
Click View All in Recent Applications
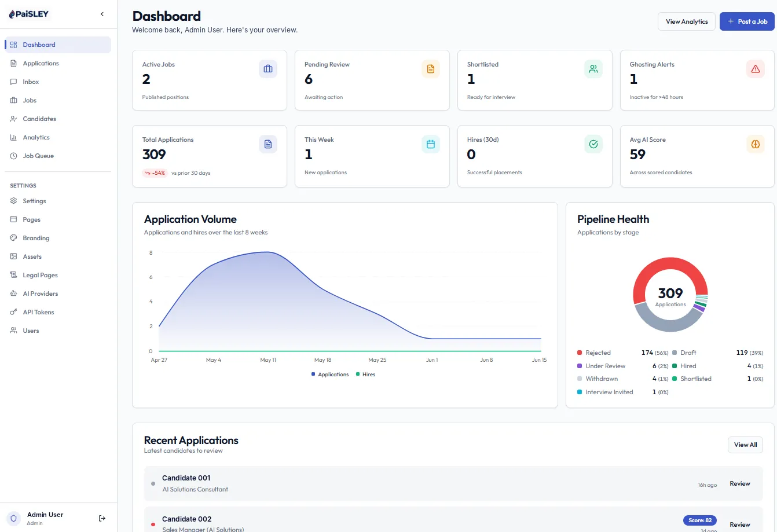pos(745,445)
